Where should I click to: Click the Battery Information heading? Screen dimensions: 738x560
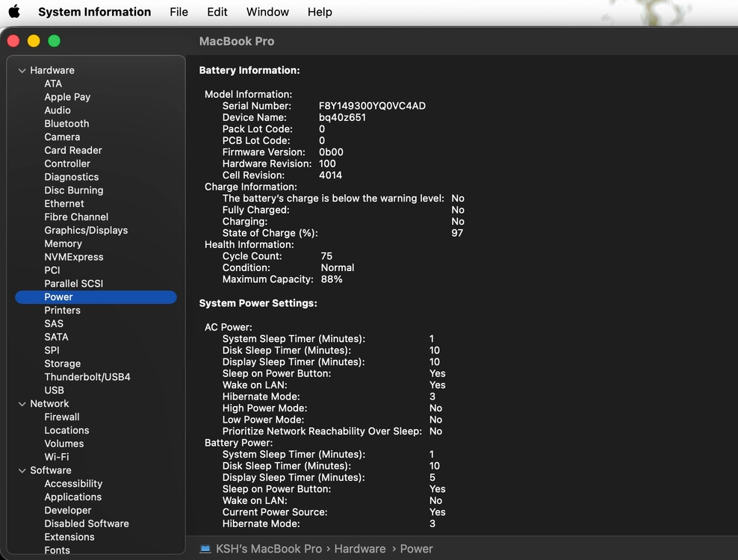249,70
